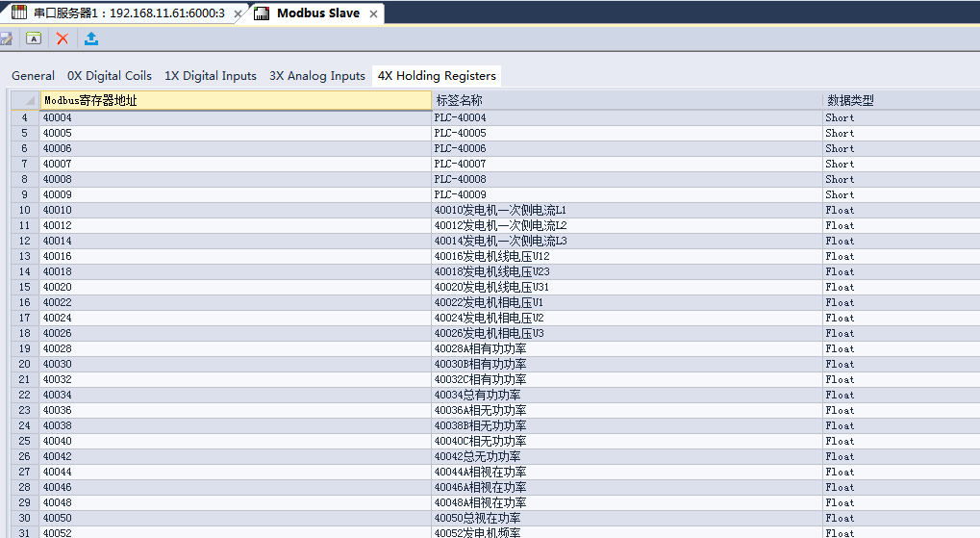Select row header number 4

click(x=25, y=117)
